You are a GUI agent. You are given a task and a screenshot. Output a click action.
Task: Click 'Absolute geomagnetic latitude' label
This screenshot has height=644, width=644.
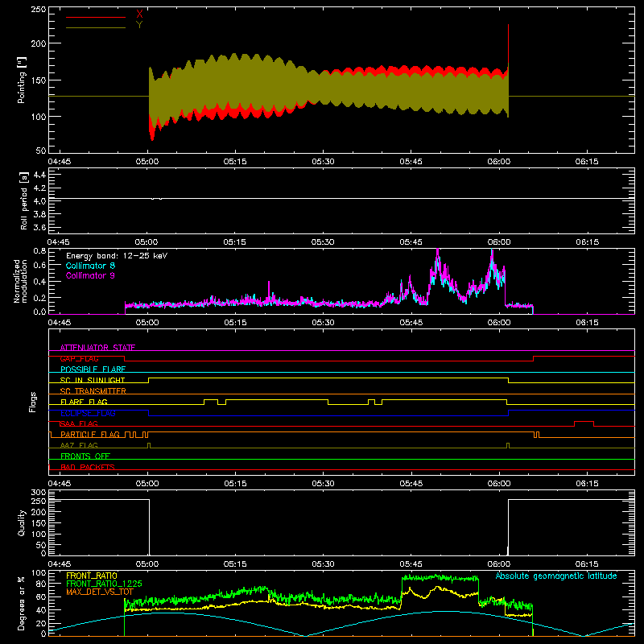[556, 576]
